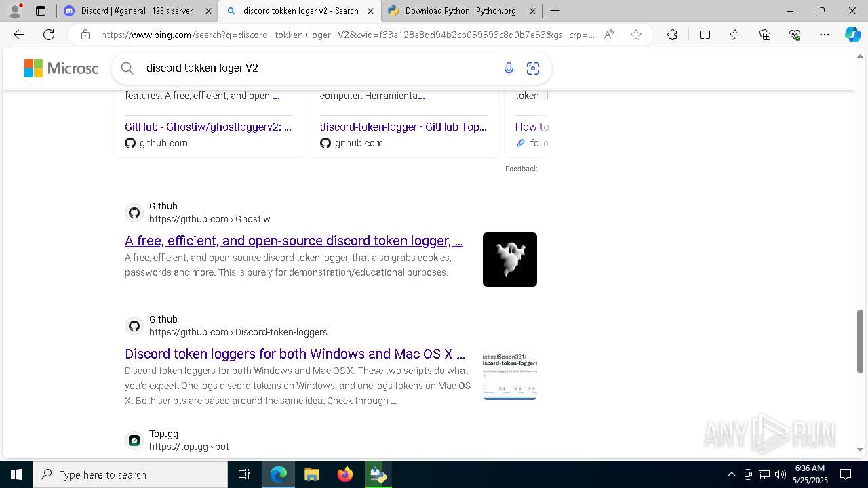Open the Windows Start menu
Image resolution: width=868 pixels, height=488 pixels.
pos(16,474)
